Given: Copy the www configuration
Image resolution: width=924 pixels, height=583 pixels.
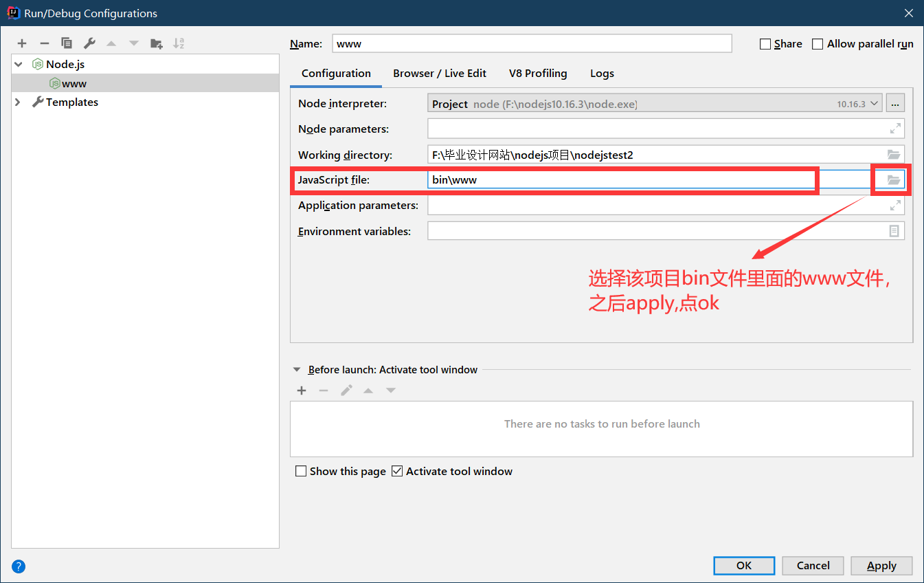Looking at the screenshot, I should pos(67,43).
